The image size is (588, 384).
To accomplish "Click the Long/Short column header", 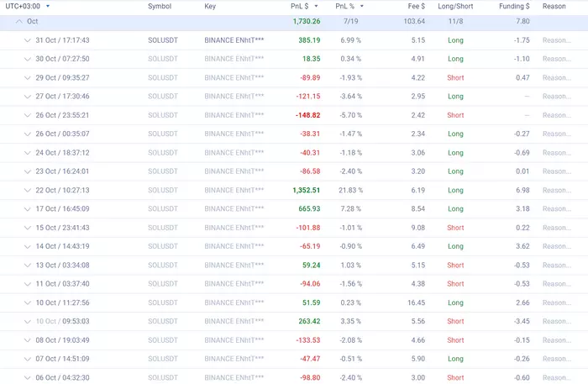I will click(x=455, y=7).
